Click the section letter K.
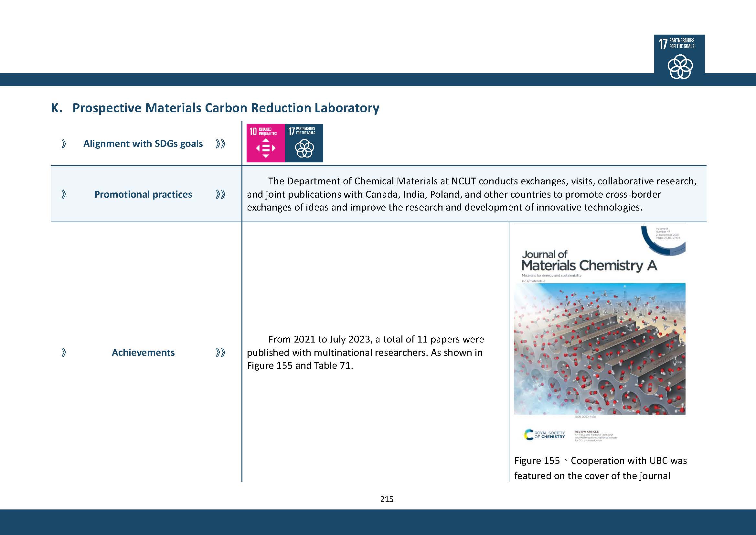 coord(56,108)
